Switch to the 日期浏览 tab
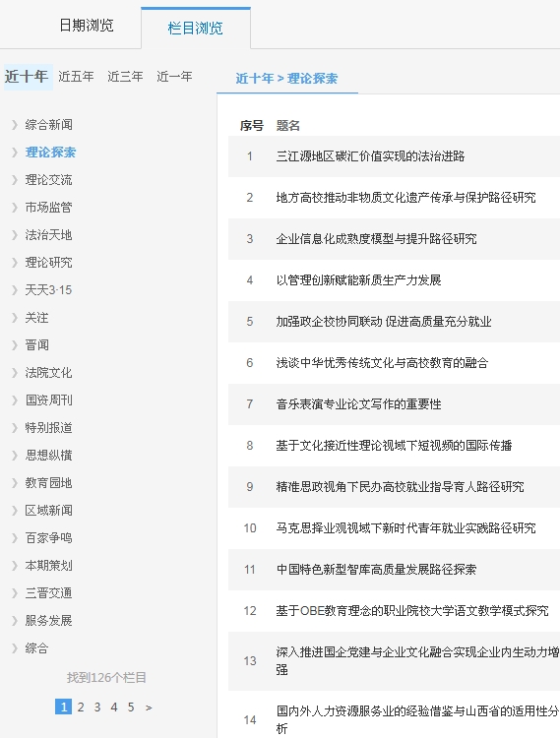The image size is (560, 738). click(x=87, y=25)
